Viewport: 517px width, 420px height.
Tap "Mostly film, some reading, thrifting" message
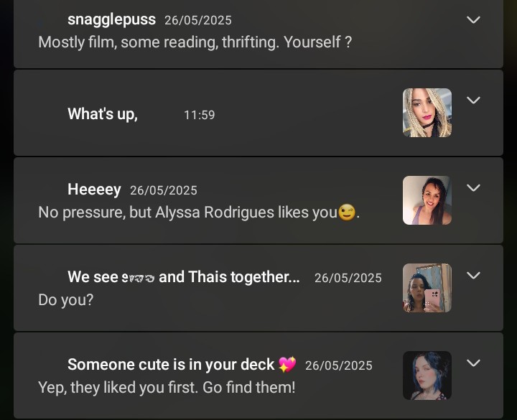click(x=195, y=42)
